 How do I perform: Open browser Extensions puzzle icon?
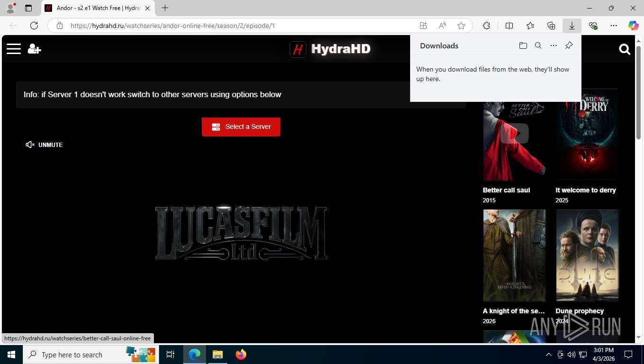486,26
